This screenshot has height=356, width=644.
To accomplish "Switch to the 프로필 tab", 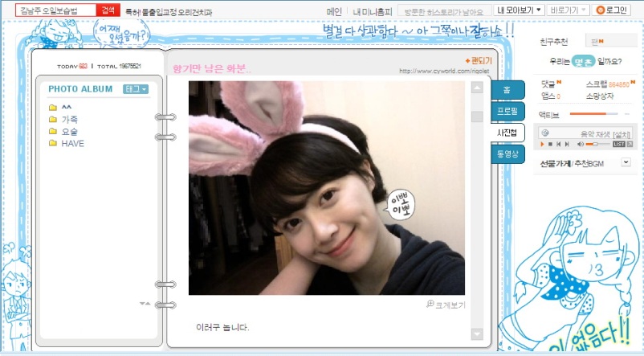I will [x=507, y=111].
